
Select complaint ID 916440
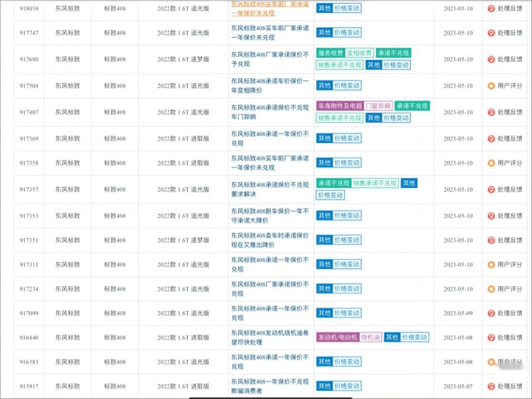point(29,338)
